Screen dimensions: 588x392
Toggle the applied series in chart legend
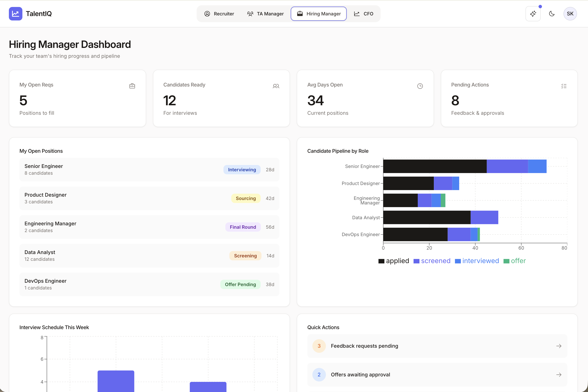pos(394,261)
